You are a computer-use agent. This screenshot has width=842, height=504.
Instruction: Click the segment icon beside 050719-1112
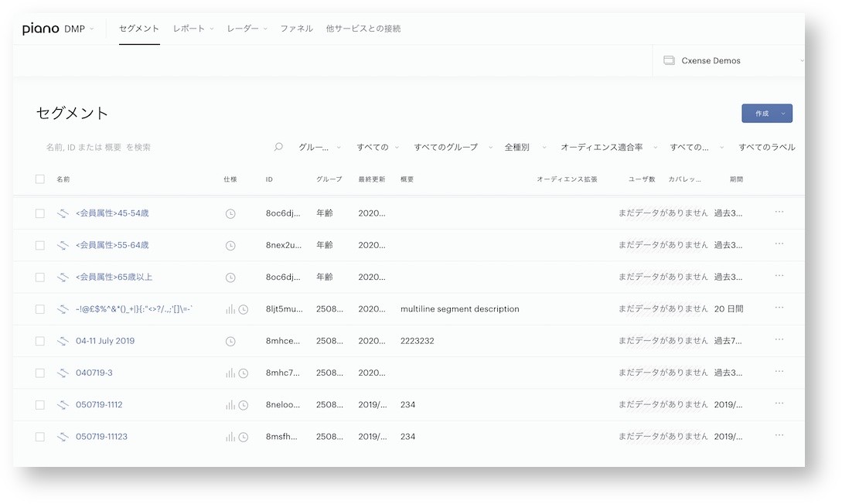pos(63,405)
